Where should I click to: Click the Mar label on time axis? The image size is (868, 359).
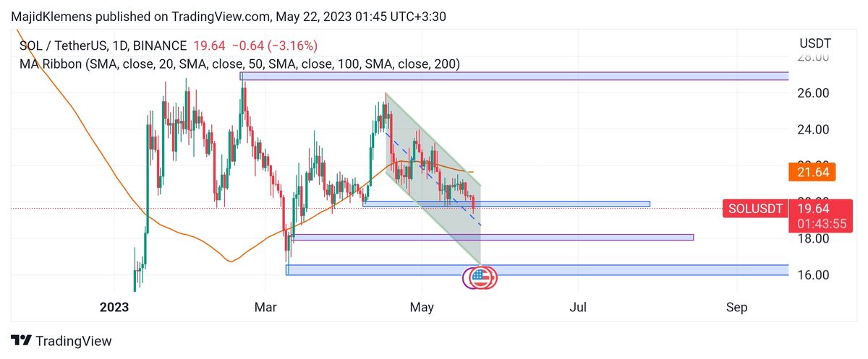point(265,308)
